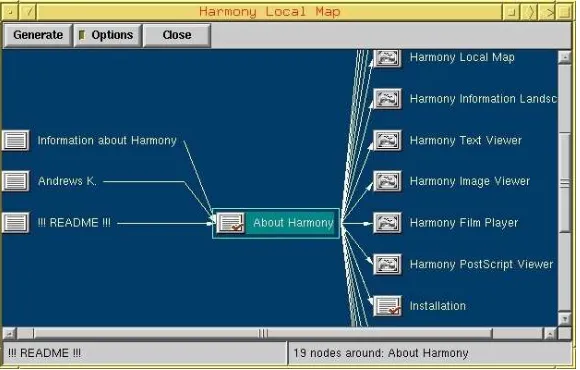The width and height of the screenshot is (580, 370).
Task: Click the Close button in the toolbar
Action: pyautogui.click(x=177, y=35)
